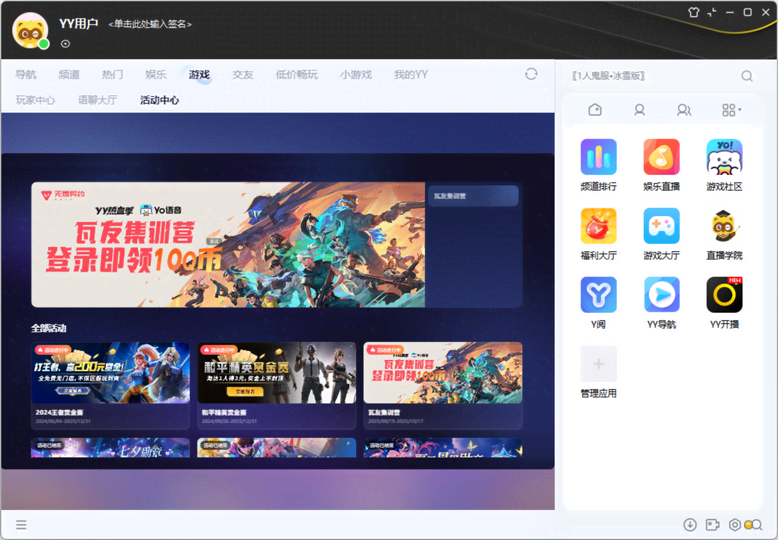The image size is (778, 540).
Task: Select the 瓦友集训营 item beside the banner
Action: (473, 196)
